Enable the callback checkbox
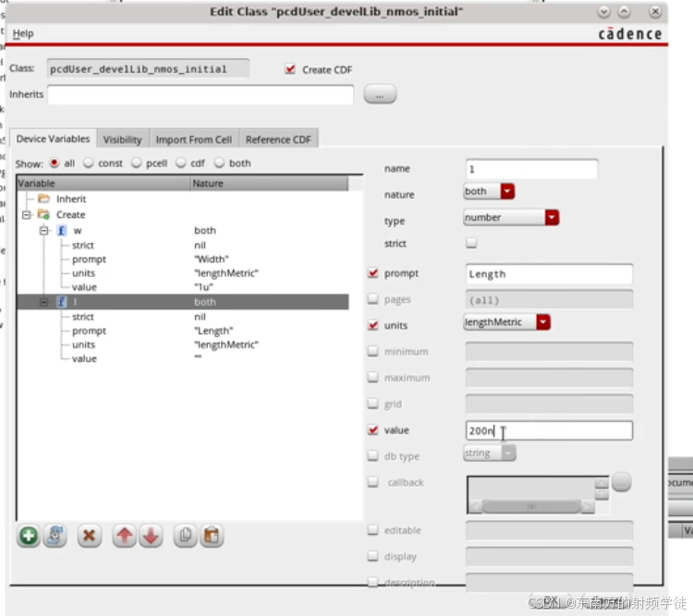This screenshot has width=693, height=616. pos(373,482)
